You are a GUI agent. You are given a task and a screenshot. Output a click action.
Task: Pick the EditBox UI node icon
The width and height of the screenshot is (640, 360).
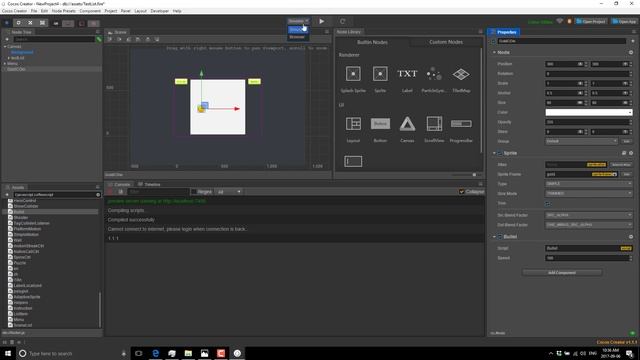(353, 161)
